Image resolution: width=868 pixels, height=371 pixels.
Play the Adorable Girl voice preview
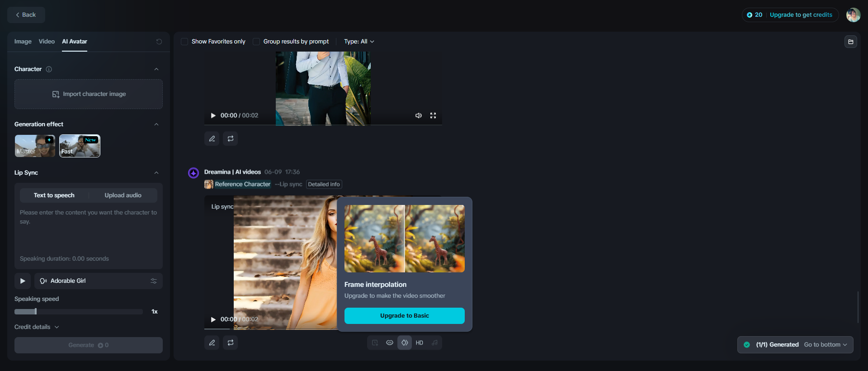pyautogui.click(x=23, y=281)
